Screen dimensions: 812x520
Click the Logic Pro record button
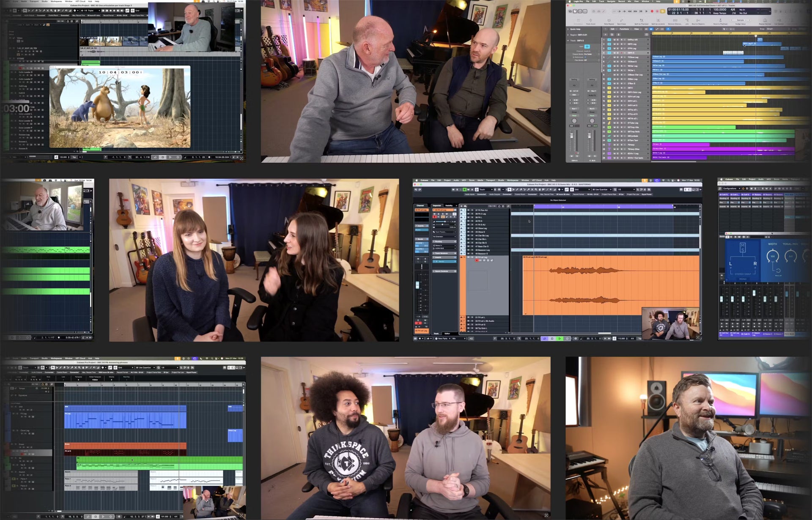pyautogui.click(x=652, y=11)
